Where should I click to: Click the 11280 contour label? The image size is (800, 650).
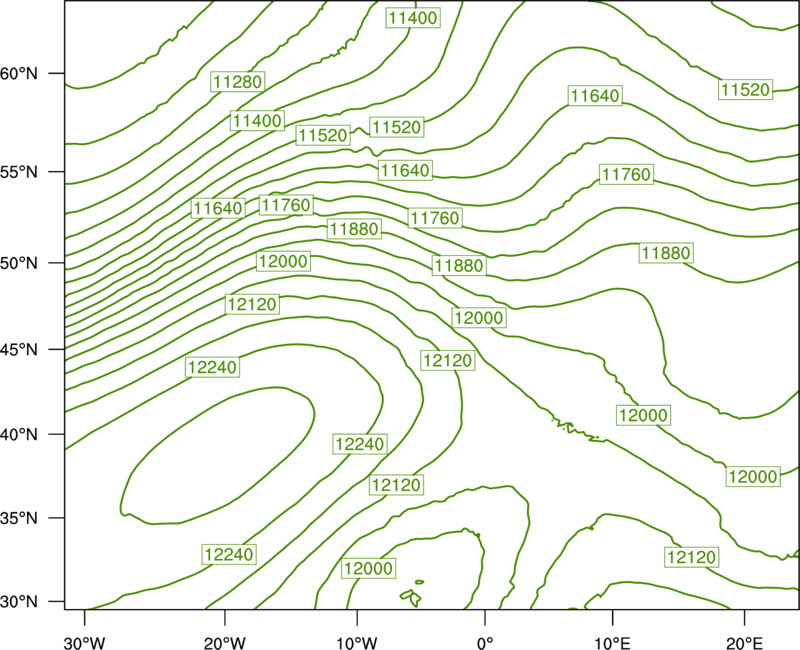point(238,82)
